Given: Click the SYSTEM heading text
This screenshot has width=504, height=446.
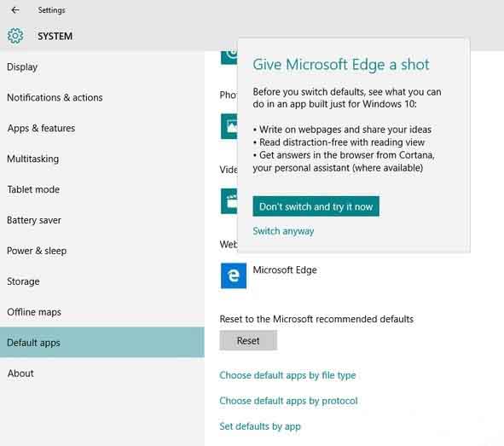Looking at the screenshot, I should 55,36.
